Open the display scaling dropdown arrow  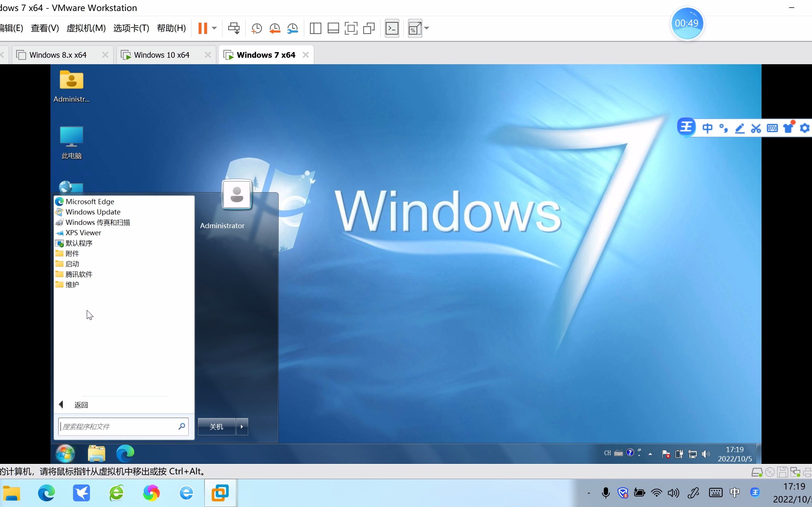point(427,28)
